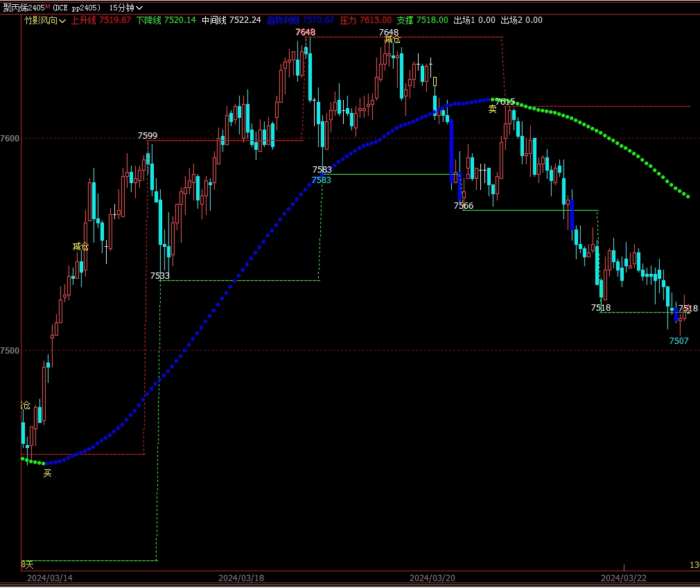Click the 7533 swing low label
700x588 pixels.
[x=160, y=276]
